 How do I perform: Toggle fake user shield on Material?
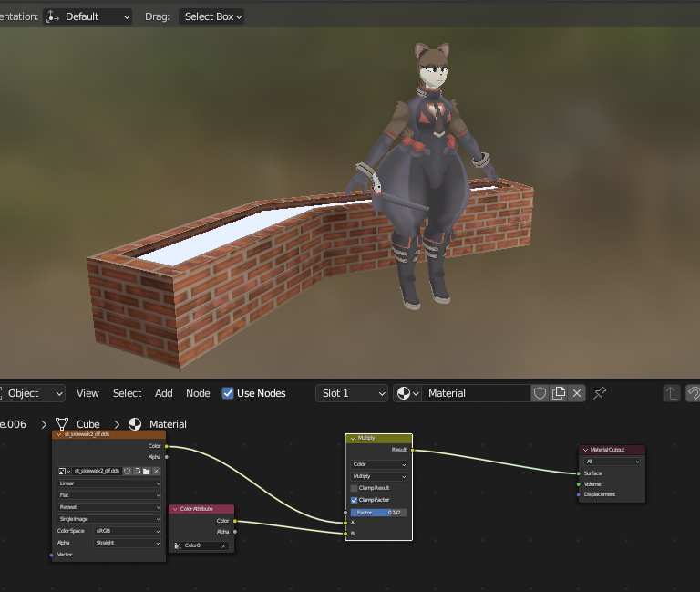(x=540, y=393)
